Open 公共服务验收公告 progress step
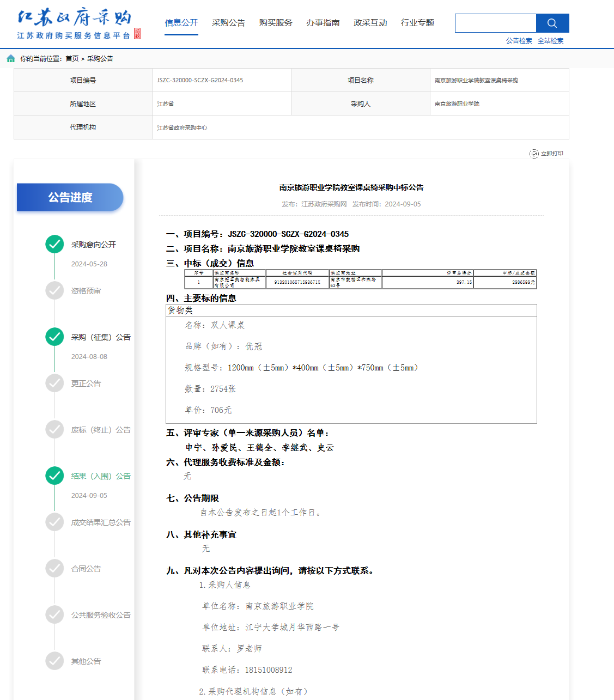 101,615
